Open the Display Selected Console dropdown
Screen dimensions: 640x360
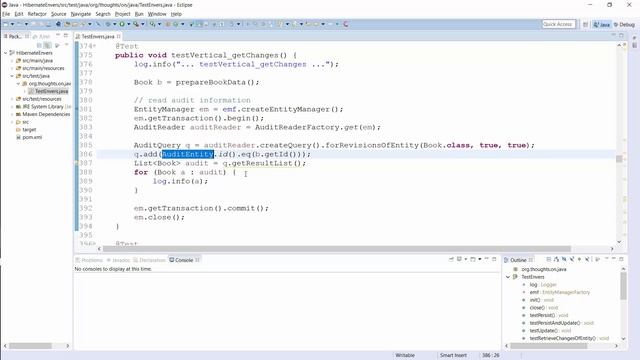click(x=465, y=260)
